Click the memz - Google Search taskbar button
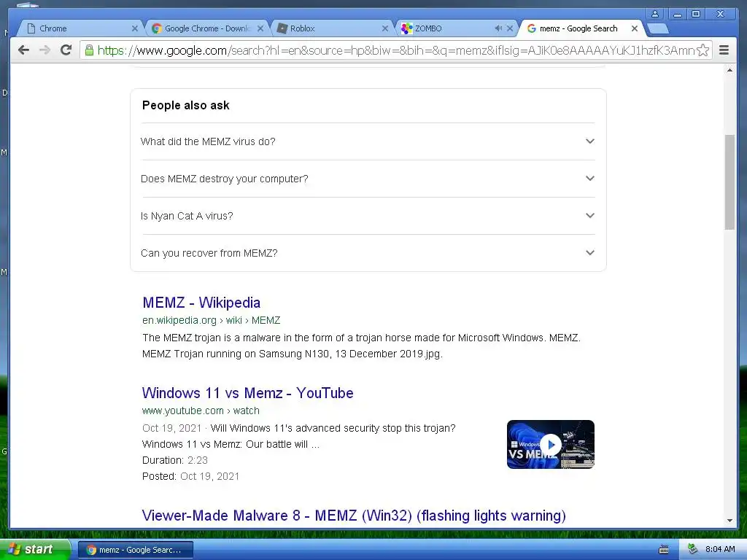 135,550
